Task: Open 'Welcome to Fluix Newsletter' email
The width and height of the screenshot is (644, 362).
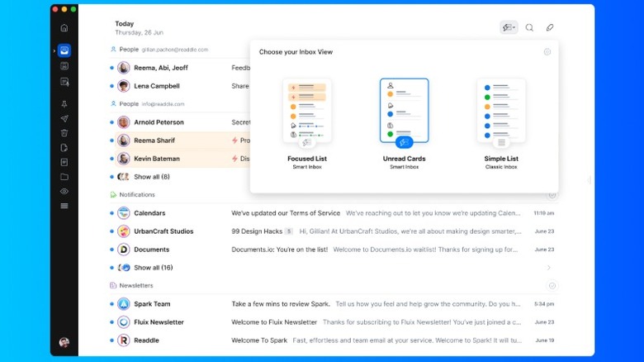Action: coord(334,322)
